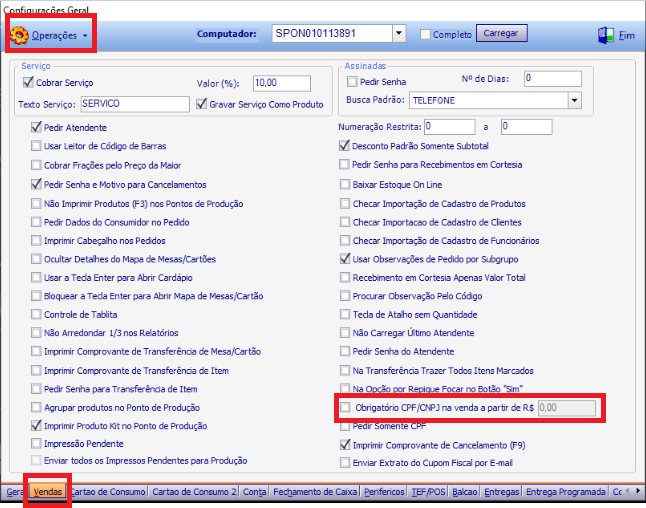Image resolution: width=646 pixels, height=508 pixels.
Task: Check Imprimir Comprovante de Transferência de Mesa/Cartão
Action: coord(36,351)
